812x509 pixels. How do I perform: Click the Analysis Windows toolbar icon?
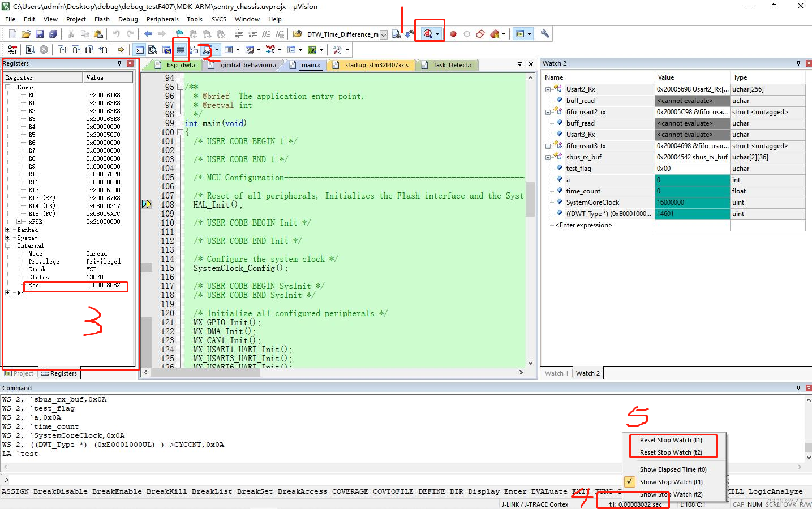(x=270, y=50)
